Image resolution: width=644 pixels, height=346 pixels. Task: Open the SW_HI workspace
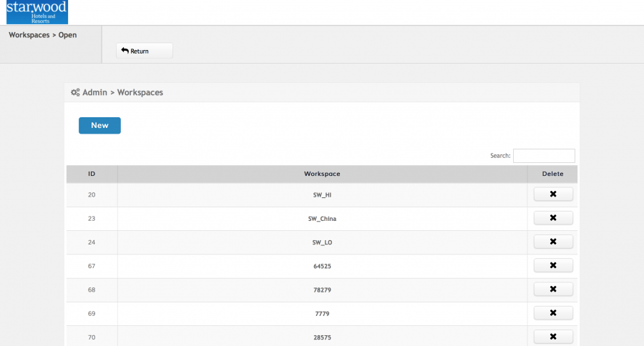(x=322, y=194)
